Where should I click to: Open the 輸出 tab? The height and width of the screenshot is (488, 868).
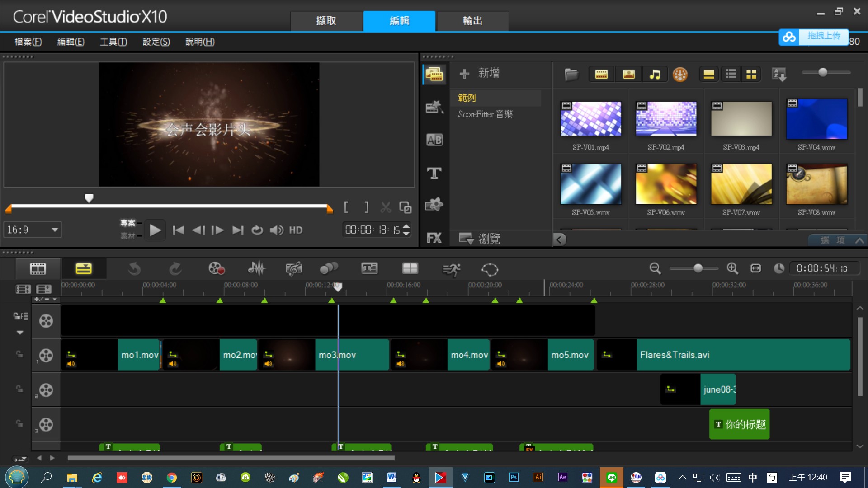[x=472, y=21]
